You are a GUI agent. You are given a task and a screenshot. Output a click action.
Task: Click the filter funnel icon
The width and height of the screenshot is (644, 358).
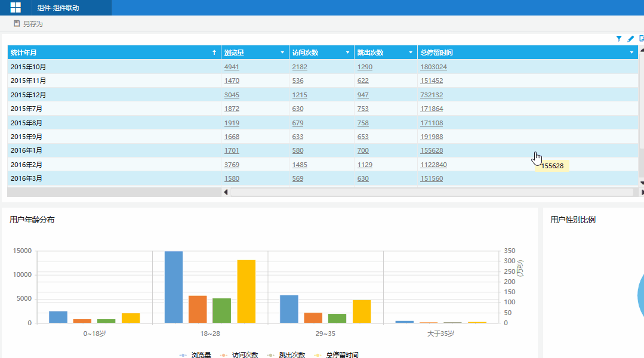click(x=619, y=39)
